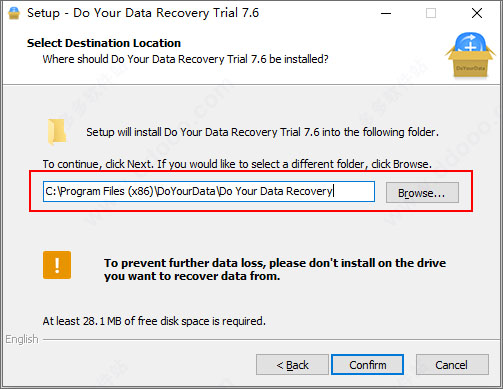Click the English language label
Screen dimensions: 503x389
[22, 339]
